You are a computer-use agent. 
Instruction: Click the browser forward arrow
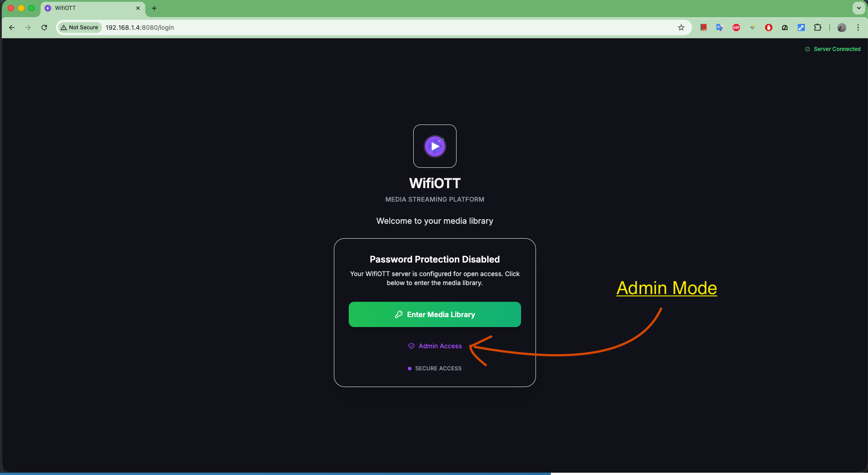[28, 28]
